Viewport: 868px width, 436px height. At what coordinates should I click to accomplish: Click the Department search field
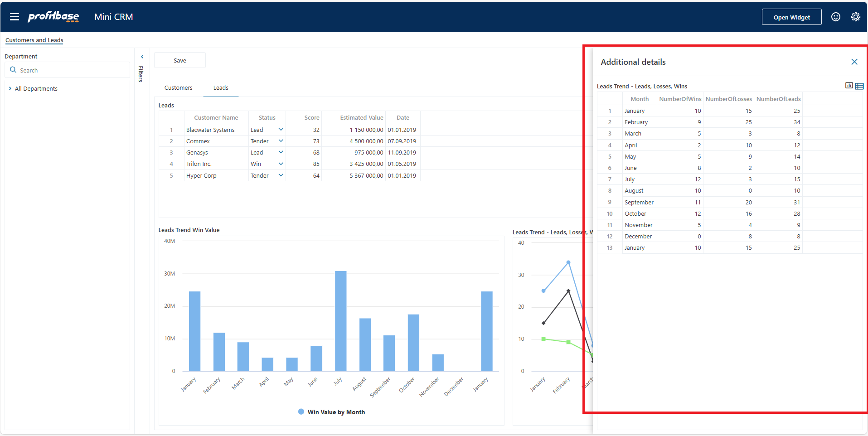[x=73, y=70]
